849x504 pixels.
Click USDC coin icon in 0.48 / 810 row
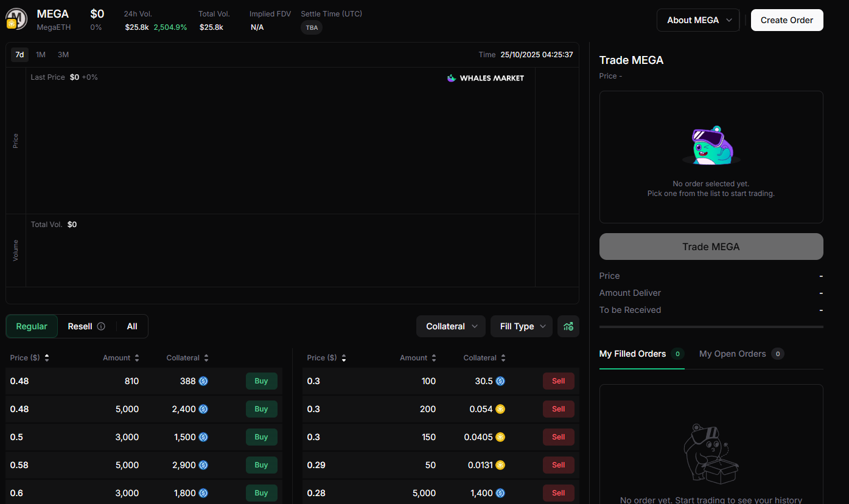(x=203, y=381)
